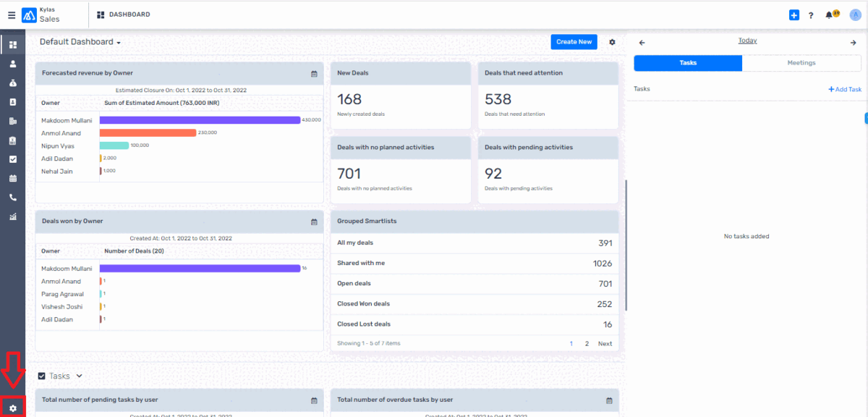
Task: Select the Calls phone icon in the sidebar
Action: [x=13, y=197]
